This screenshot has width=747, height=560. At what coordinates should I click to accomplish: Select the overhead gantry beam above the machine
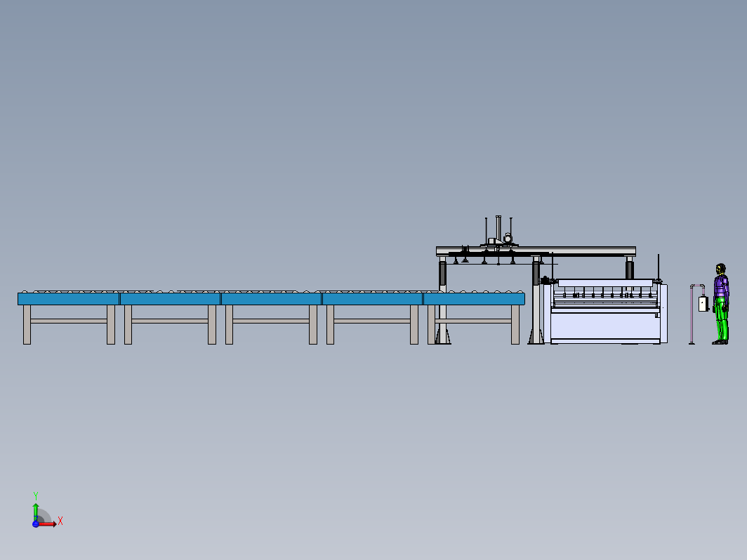(536, 251)
